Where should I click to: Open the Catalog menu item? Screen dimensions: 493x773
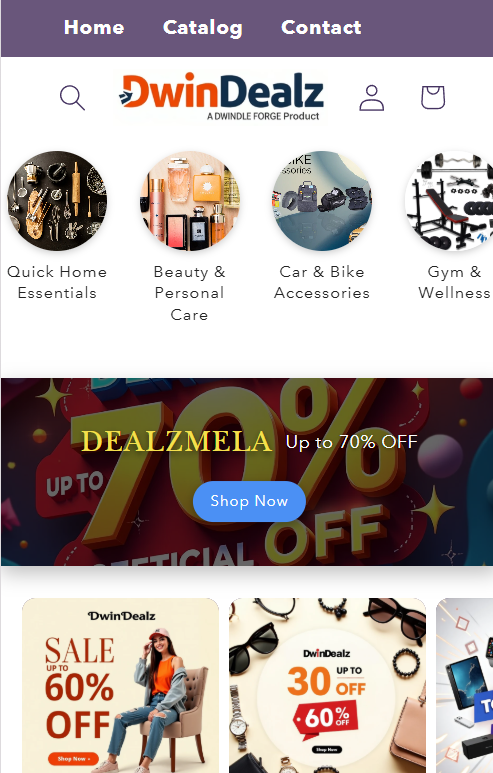point(203,28)
